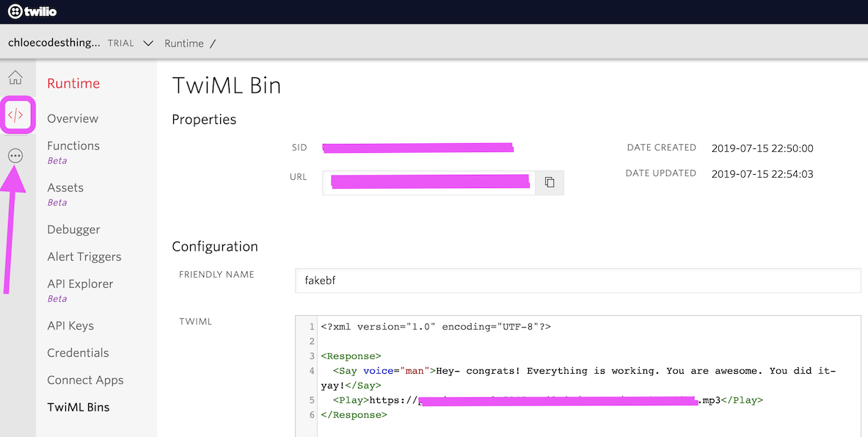Open Functions in Runtime menu
Viewport: 868px width, 437px height.
point(73,145)
